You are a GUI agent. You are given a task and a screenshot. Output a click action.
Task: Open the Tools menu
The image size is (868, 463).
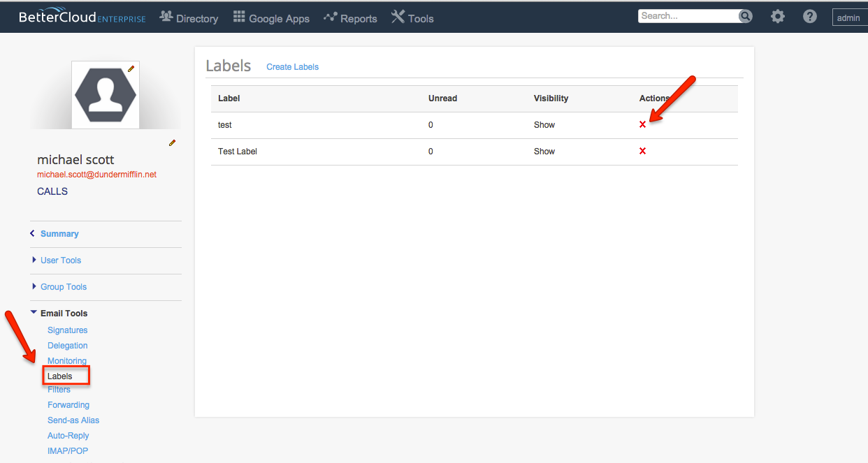[412, 18]
